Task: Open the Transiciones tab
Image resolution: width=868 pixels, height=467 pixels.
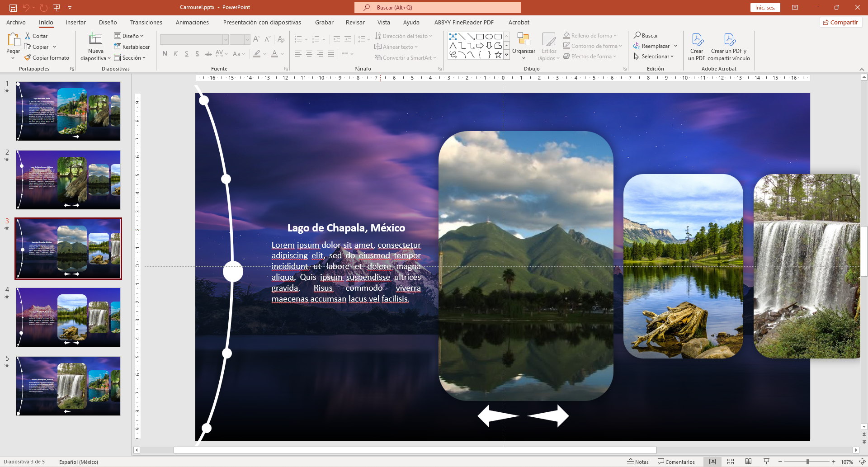Action: pos(146,22)
